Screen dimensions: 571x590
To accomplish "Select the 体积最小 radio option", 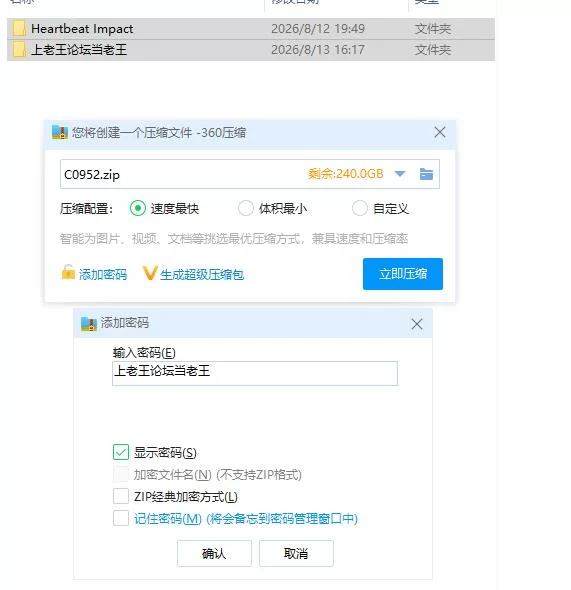I will click(x=246, y=208).
